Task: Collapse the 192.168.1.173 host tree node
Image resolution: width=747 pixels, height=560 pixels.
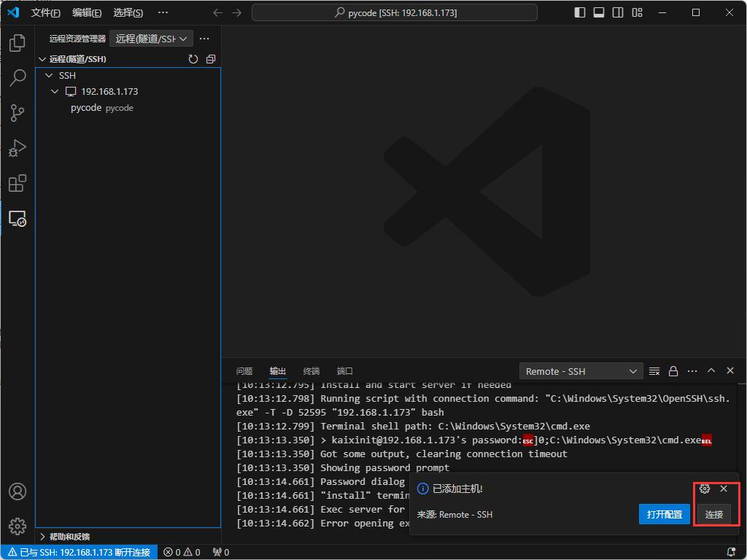Action: (55, 92)
